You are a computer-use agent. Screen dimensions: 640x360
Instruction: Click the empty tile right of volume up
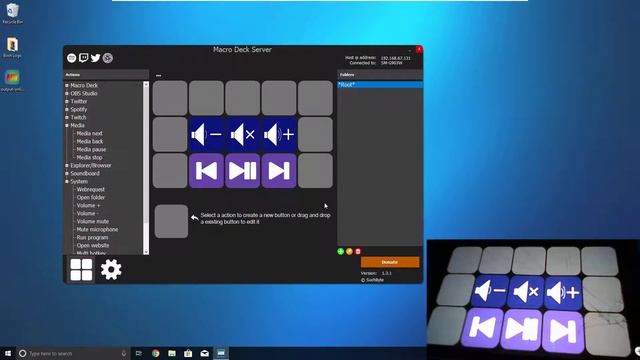315,135
